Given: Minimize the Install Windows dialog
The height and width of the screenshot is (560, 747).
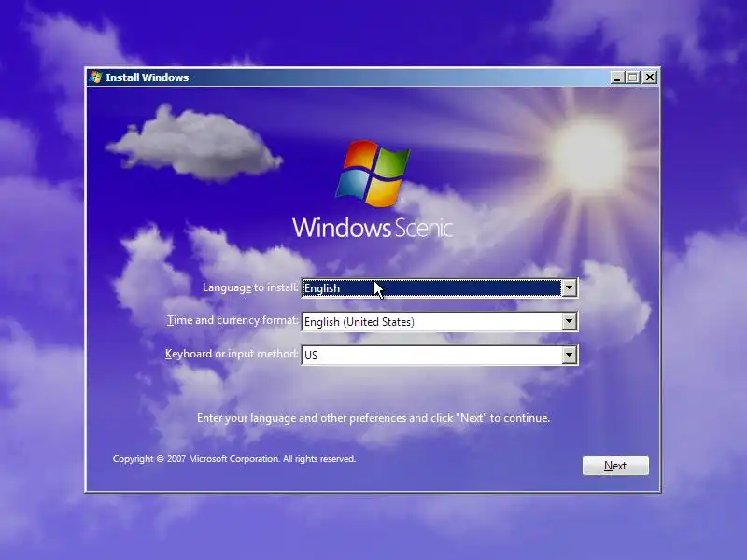Looking at the screenshot, I should pos(617,77).
